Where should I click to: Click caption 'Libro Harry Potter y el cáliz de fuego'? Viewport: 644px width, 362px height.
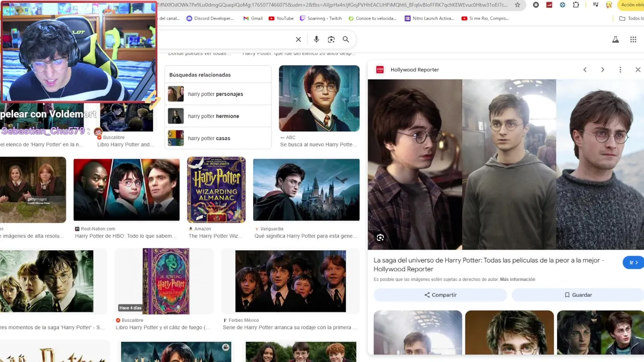(163, 328)
